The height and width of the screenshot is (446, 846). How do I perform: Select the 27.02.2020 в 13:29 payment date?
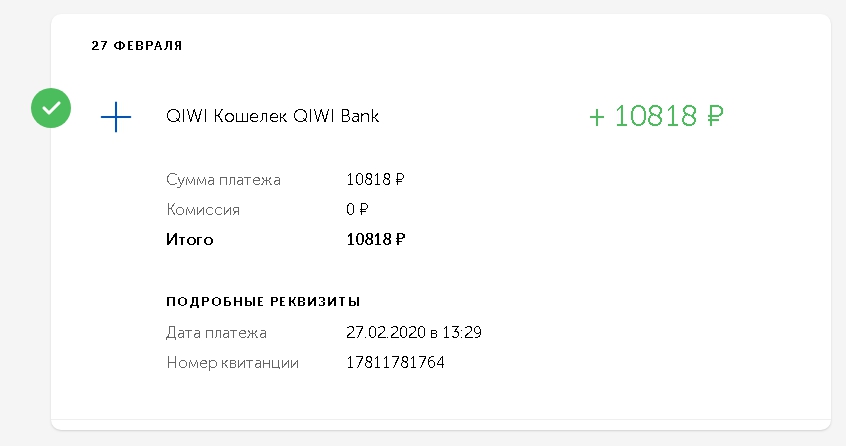[414, 332]
